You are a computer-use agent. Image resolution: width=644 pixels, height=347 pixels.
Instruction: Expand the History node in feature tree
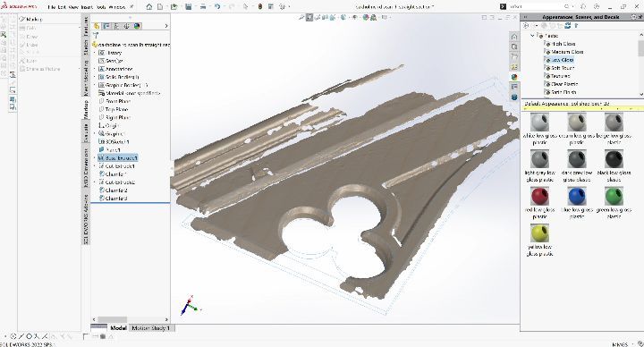coord(95,53)
